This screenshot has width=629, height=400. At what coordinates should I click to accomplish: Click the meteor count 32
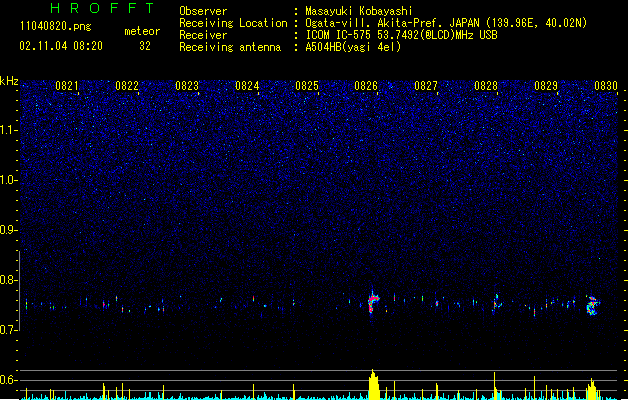[x=145, y=46]
